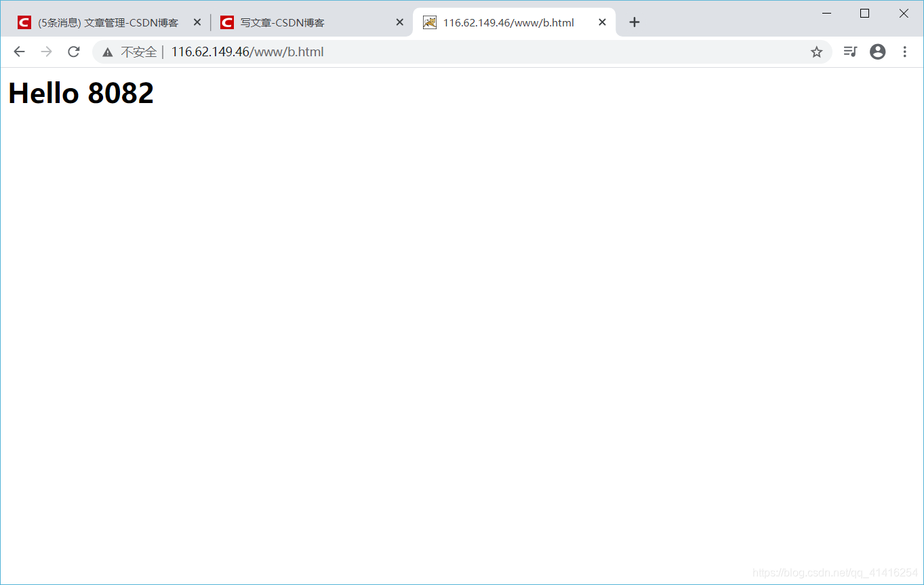The height and width of the screenshot is (585, 924).
Task: Select the 116.62.149.46/www/b.html tab
Action: point(514,22)
